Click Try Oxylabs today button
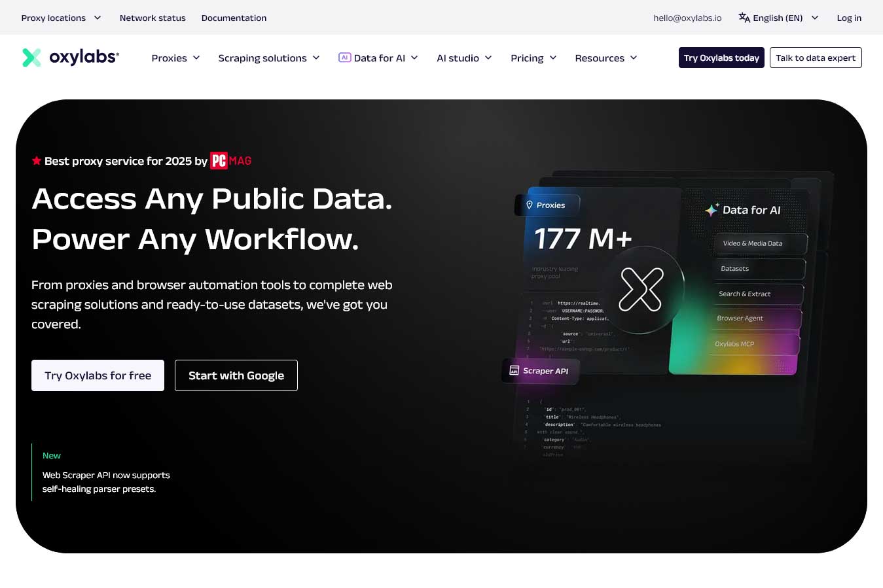The height and width of the screenshot is (588, 883). click(721, 58)
